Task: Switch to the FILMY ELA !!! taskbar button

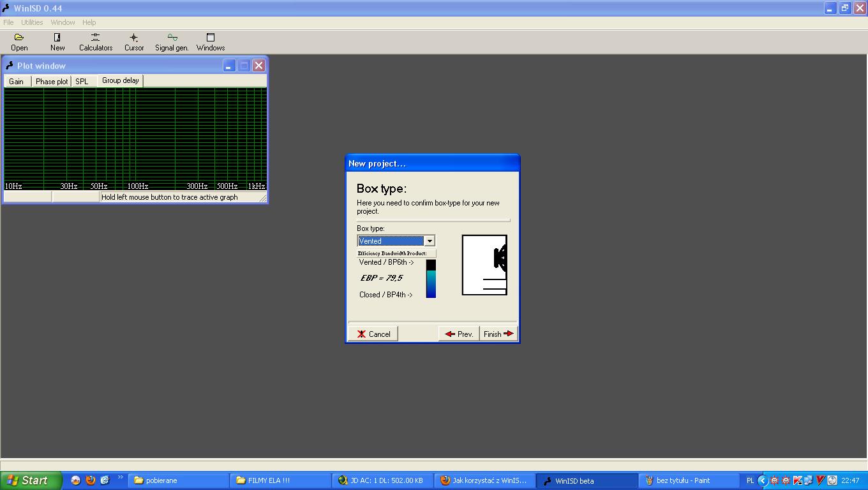Action: 280,480
